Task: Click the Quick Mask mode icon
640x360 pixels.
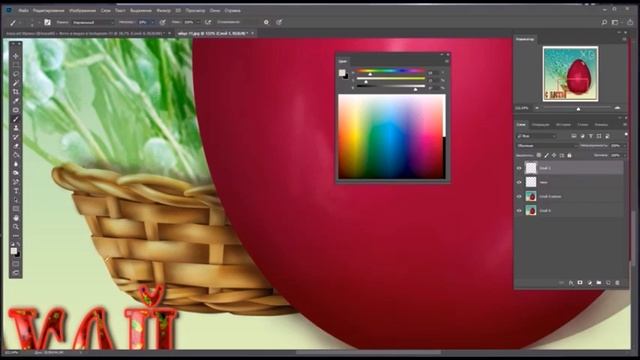Action: coord(16,264)
